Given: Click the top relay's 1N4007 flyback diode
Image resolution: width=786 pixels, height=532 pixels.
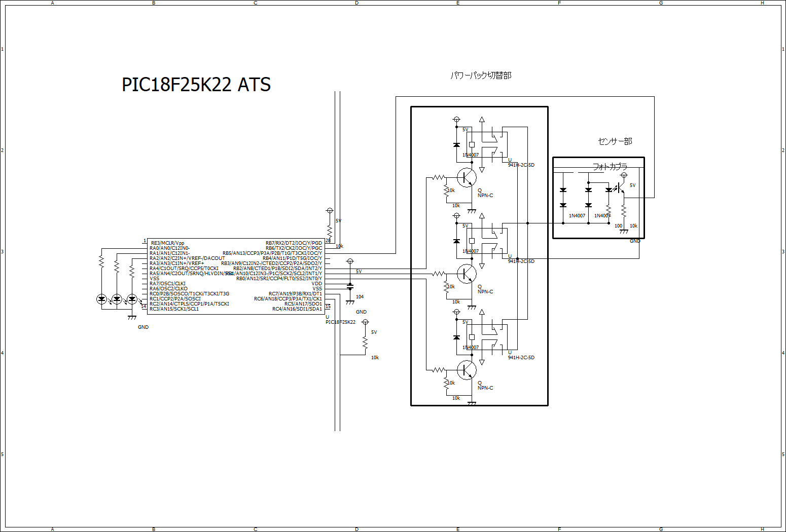Looking at the screenshot, I should 456,145.
